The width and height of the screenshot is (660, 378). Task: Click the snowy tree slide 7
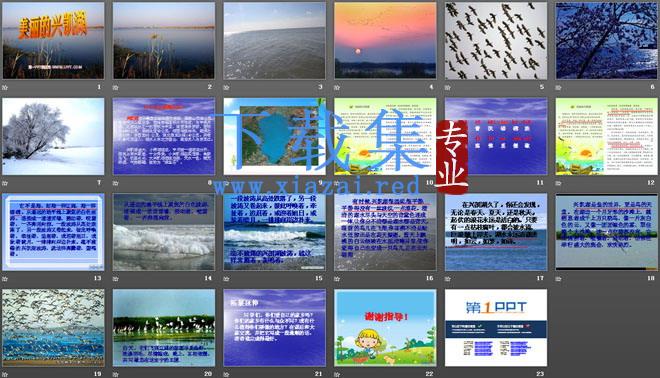click(53, 136)
